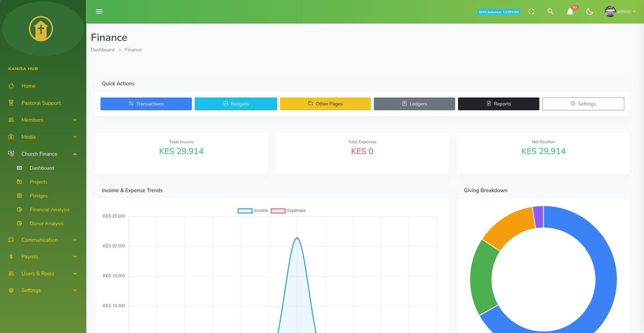
Task: Click the hamburger menu icon
Action: pyautogui.click(x=99, y=11)
